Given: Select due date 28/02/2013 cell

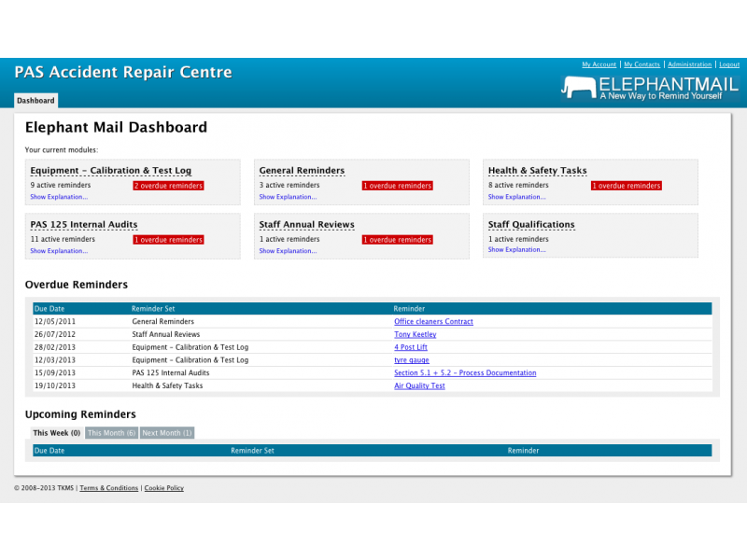Looking at the screenshot, I should tap(55, 347).
